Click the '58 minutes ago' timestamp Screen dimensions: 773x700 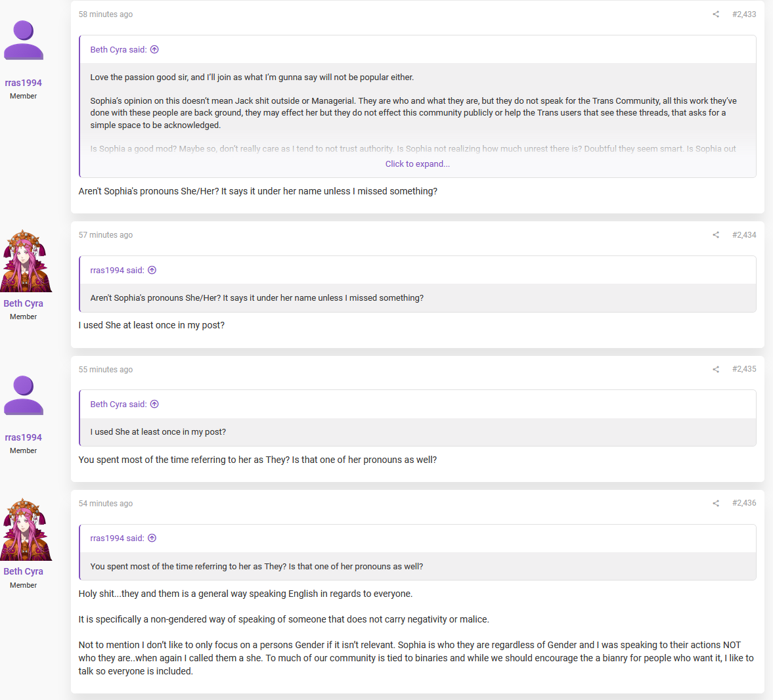click(x=106, y=14)
